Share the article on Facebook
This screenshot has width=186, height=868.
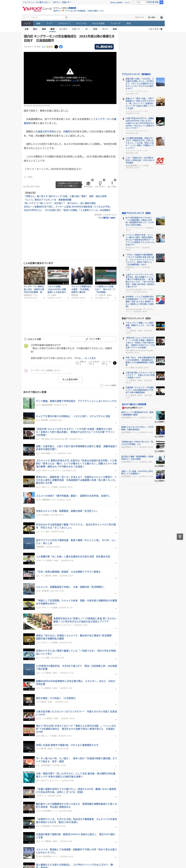coord(61,47)
